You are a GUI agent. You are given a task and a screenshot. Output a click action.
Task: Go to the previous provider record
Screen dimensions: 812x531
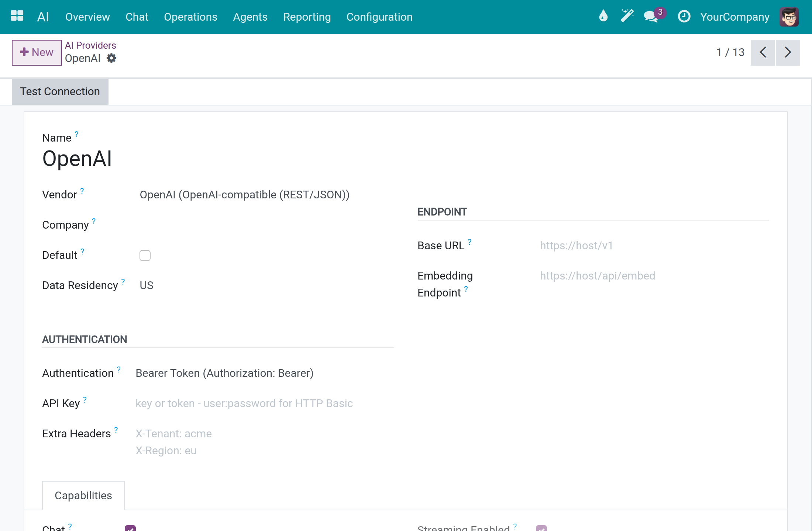tap(763, 52)
